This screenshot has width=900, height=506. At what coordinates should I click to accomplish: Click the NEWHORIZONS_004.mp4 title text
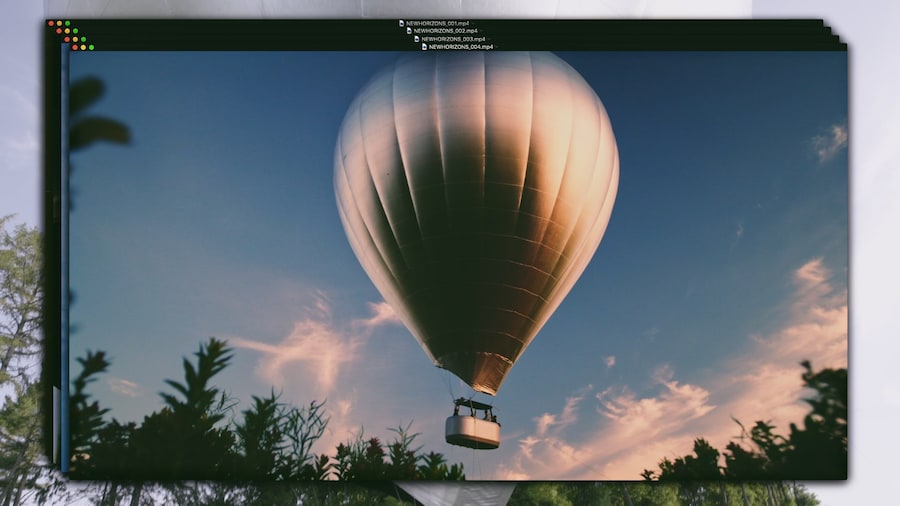[461, 47]
